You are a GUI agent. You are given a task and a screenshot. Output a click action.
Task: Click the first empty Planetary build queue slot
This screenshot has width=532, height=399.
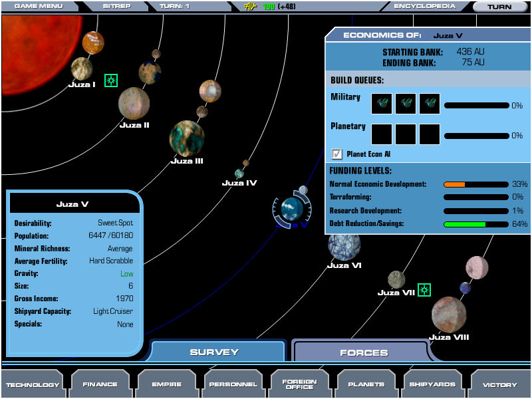click(x=382, y=134)
